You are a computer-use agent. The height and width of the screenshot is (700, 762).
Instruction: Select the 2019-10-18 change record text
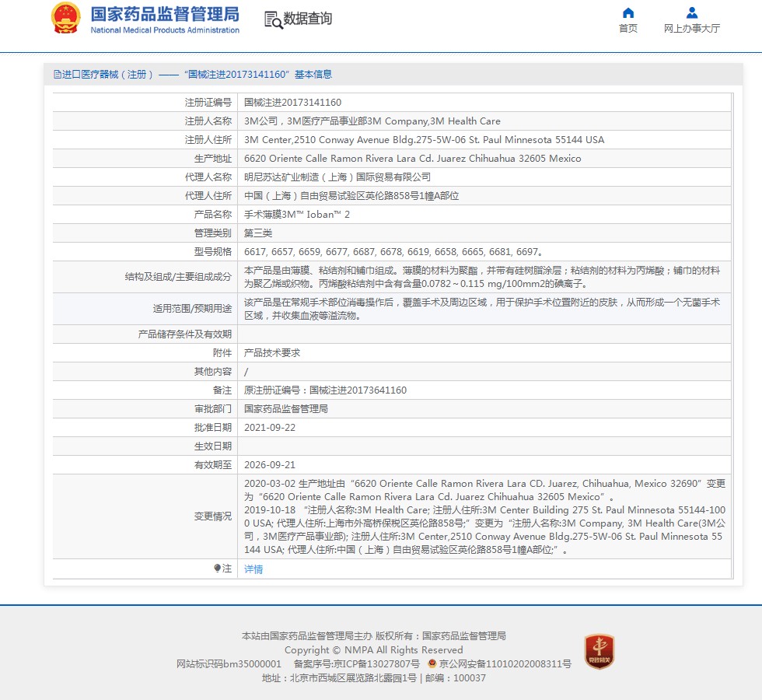(484, 530)
